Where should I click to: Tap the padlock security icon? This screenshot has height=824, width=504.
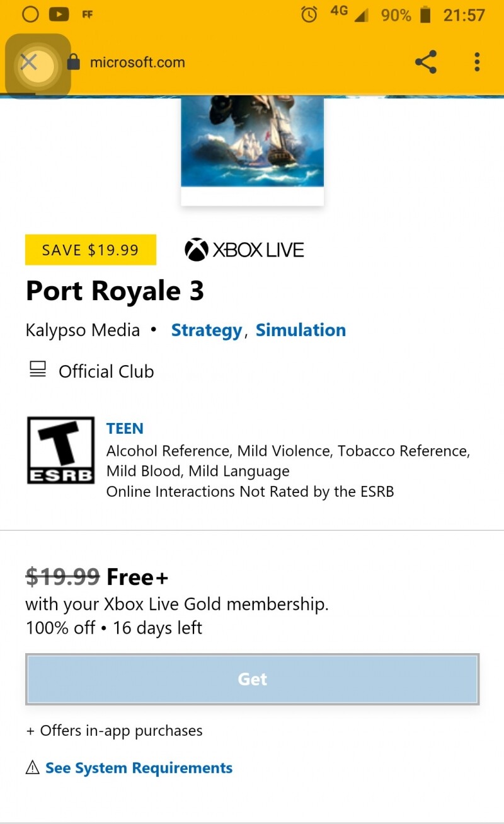[x=74, y=62]
